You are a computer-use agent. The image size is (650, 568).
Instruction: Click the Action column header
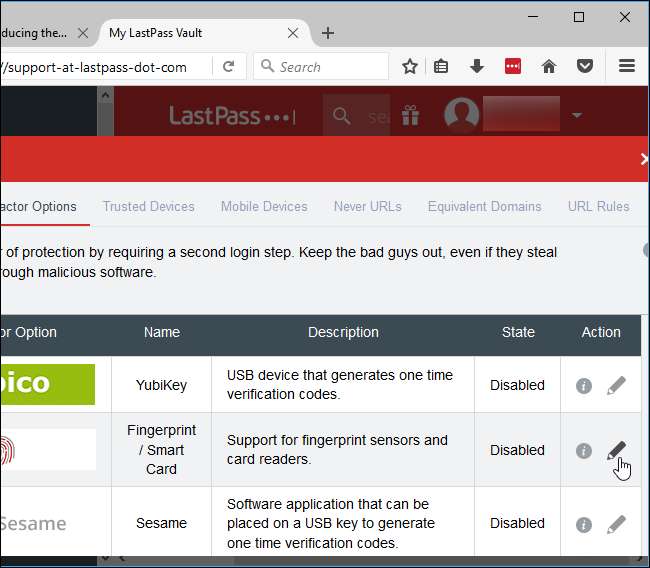tap(601, 332)
